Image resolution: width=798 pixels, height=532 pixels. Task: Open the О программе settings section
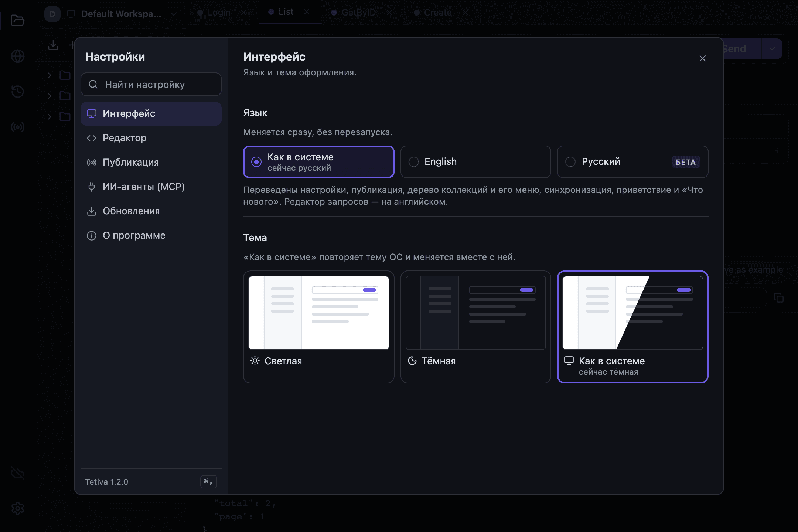pyautogui.click(x=151, y=235)
